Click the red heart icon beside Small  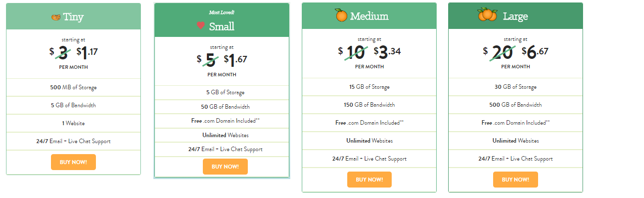201,26
